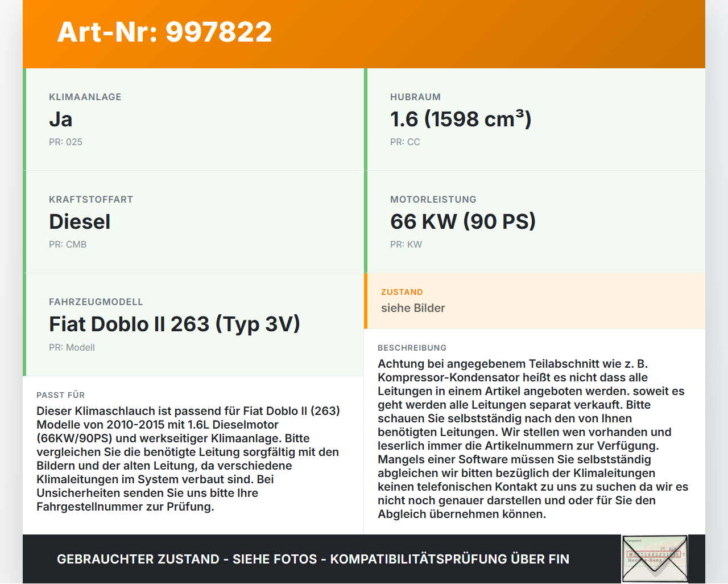Viewport: 728px width, 584px height.
Task: Click the footer text Gebrauchter Zustand banner
Action: pos(313,559)
